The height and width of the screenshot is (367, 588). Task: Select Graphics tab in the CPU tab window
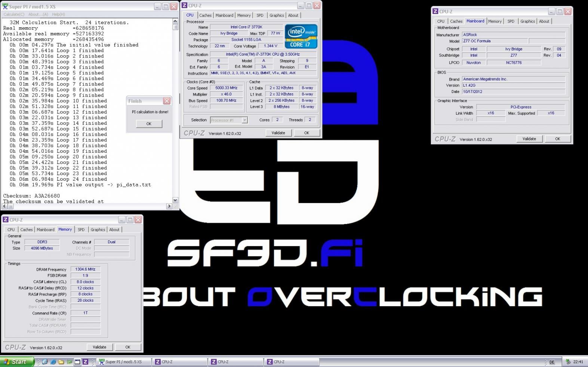click(277, 15)
